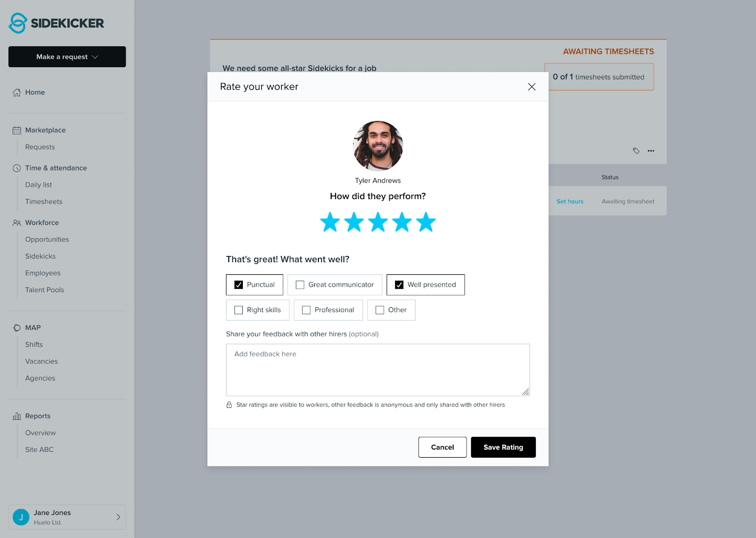This screenshot has width=756, height=538.
Task: Close the Rate your worker dialog
Action: (532, 87)
